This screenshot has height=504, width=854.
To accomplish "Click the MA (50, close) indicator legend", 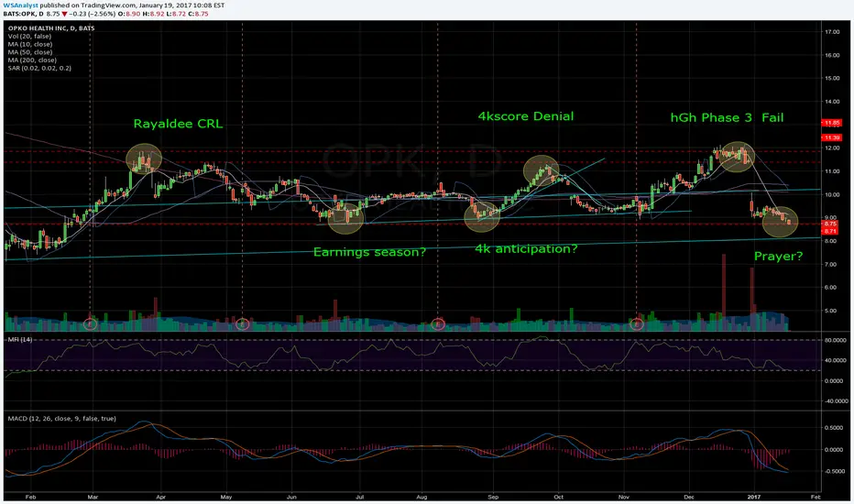I will (x=30, y=52).
